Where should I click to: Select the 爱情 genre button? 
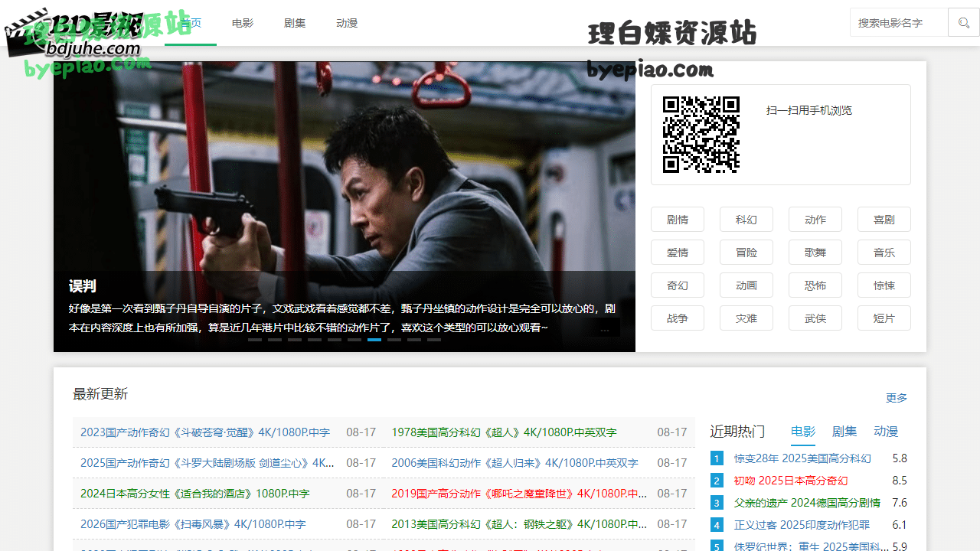point(678,253)
